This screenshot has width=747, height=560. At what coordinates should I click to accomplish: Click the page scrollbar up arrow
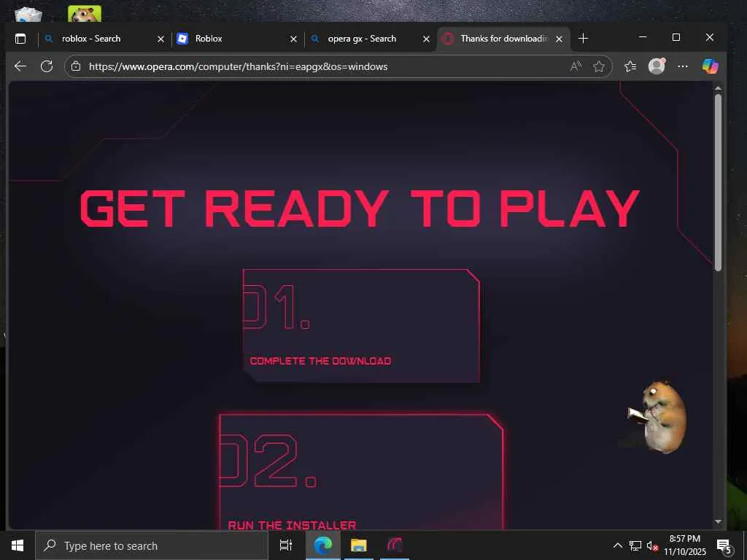coord(718,88)
